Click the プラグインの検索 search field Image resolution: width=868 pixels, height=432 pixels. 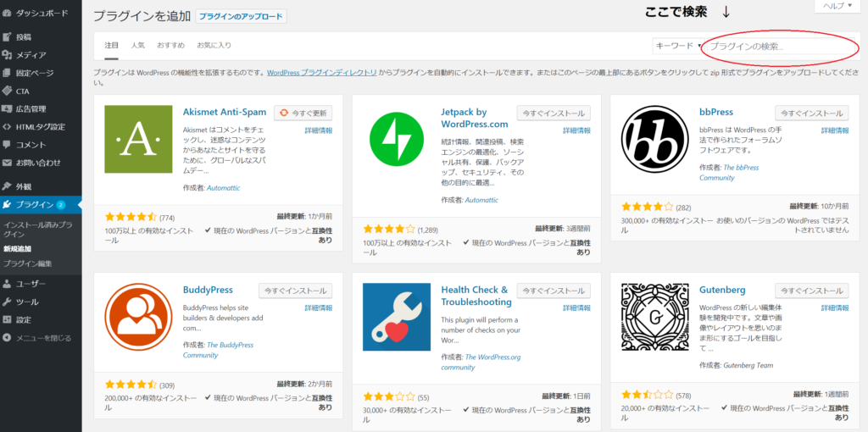click(782, 47)
